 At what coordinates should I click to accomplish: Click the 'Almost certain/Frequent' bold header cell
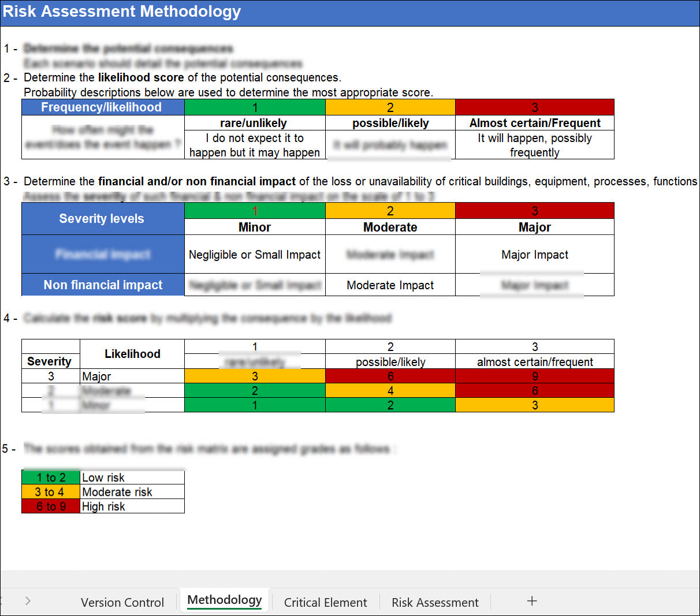click(534, 123)
